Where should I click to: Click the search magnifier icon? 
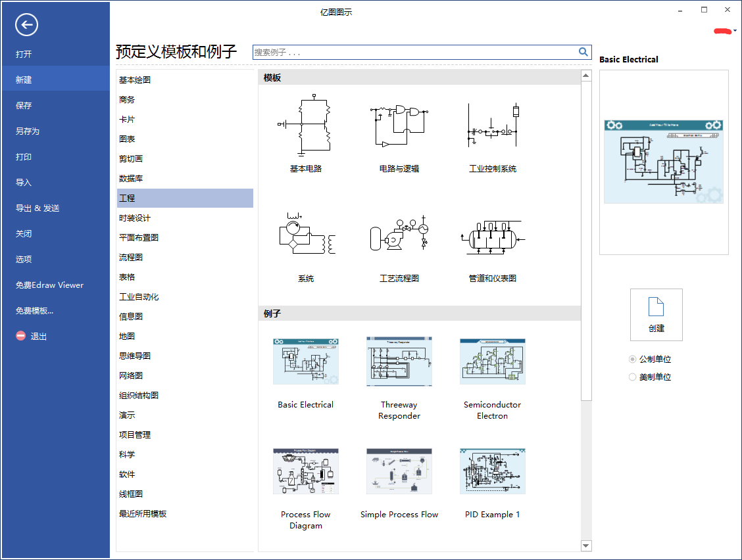(x=583, y=51)
